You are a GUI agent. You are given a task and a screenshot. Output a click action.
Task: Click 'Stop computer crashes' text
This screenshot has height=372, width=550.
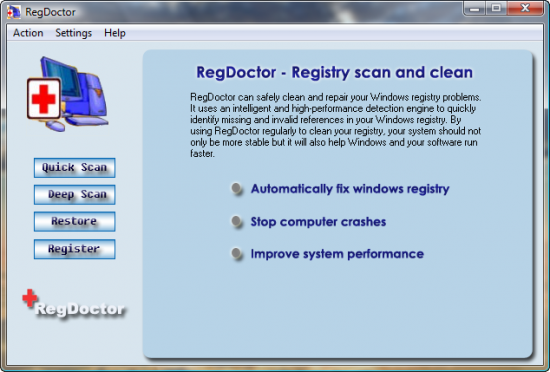tap(318, 222)
